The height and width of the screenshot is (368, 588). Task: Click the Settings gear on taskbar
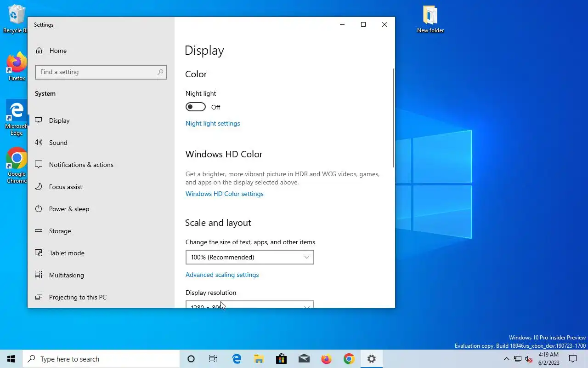pyautogui.click(x=372, y=359)
